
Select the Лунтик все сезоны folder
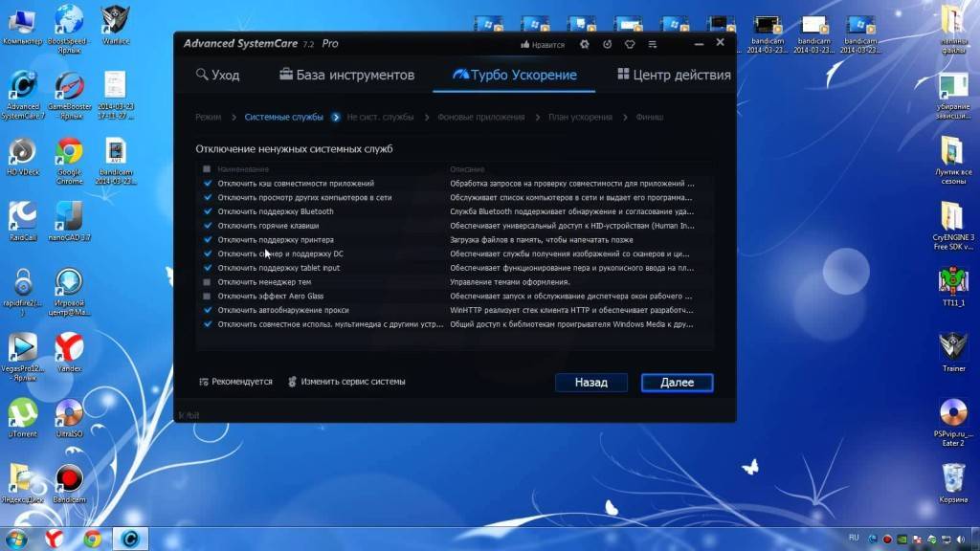(x=953, y=160)
